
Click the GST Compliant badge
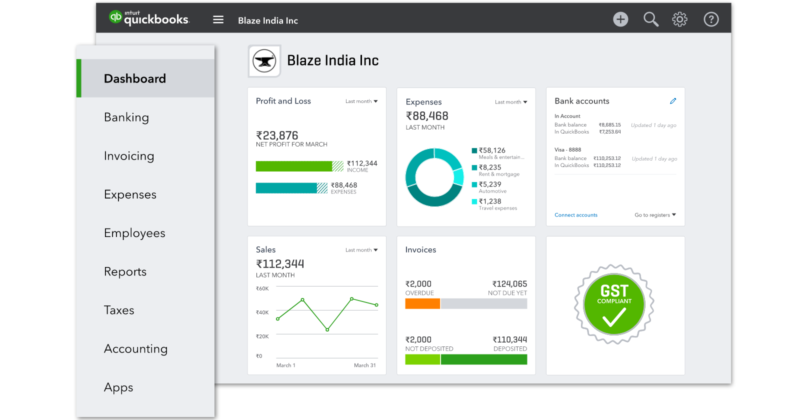(x=614, y=304)
